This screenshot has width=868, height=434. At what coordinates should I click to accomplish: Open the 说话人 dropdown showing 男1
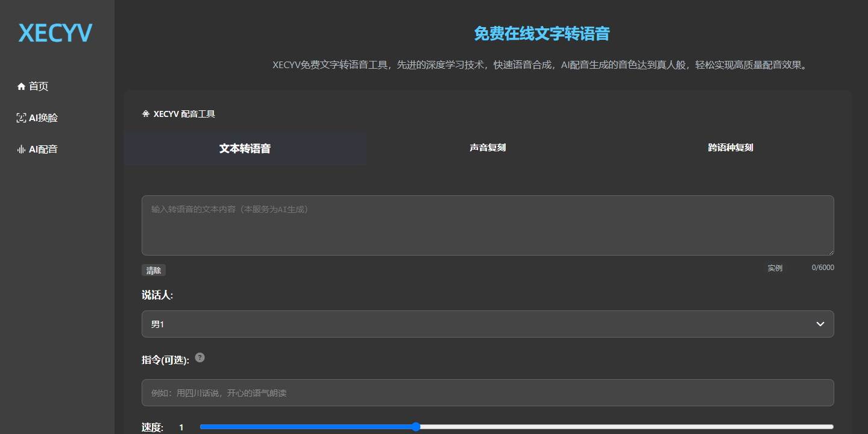[x=488, y=324]
